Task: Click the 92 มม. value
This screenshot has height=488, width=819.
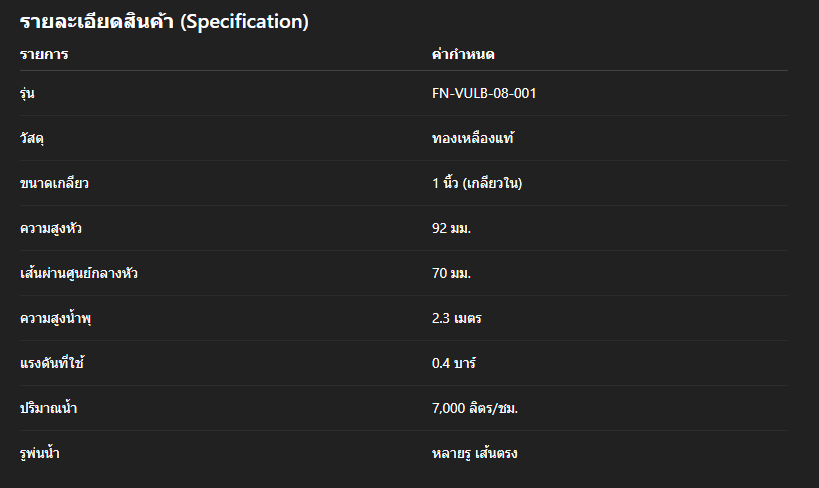Action: 451,228
